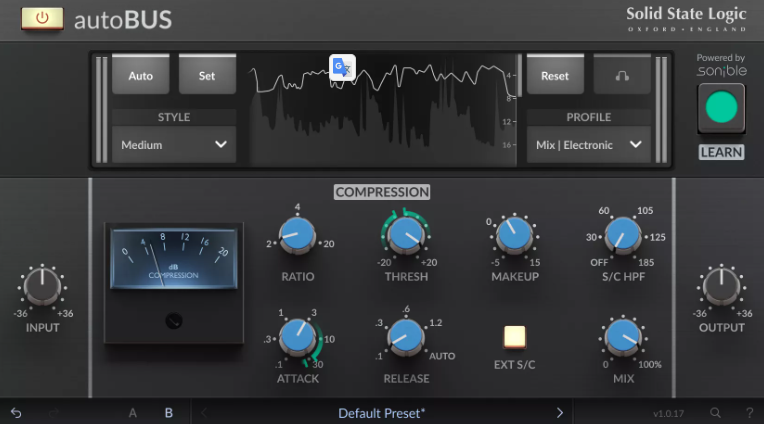The image size is (764, 424).
Task: Go to the next preset arrow
Action: tap(559, 412)
